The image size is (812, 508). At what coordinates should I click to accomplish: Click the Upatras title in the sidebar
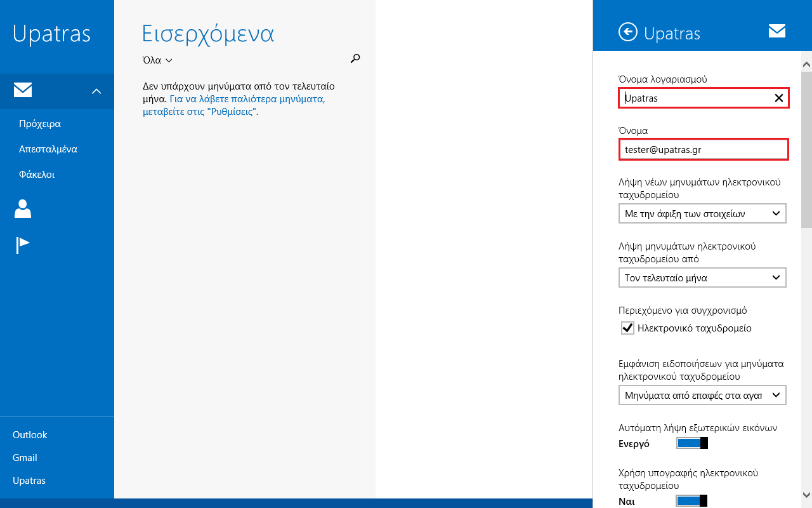[52, 34]
